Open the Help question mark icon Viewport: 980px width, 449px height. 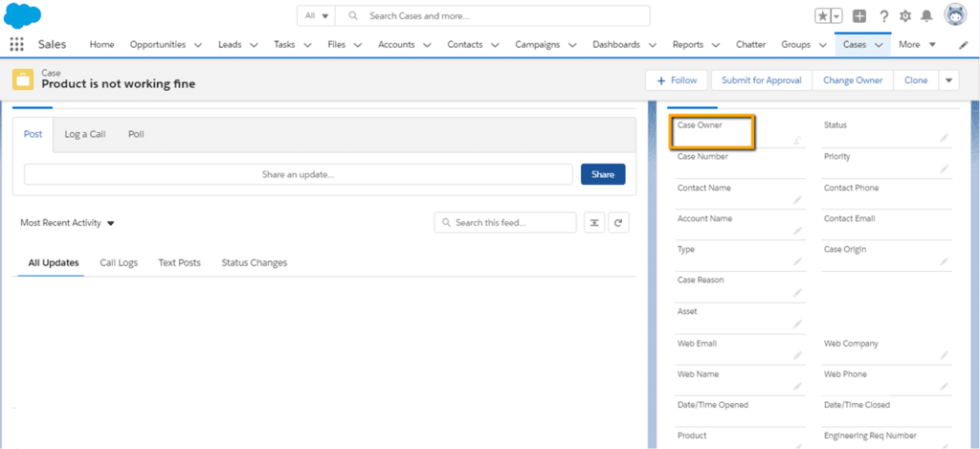point(883,16)
